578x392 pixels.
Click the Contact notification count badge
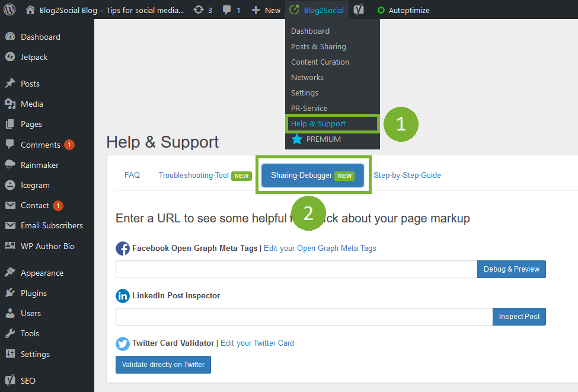58,205
